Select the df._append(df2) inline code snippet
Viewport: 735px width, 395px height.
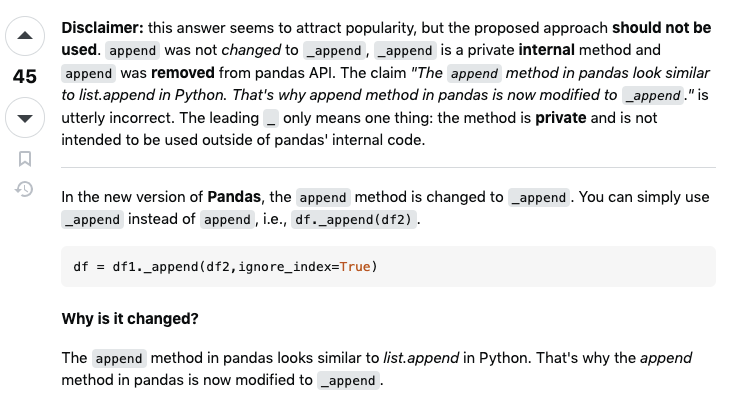click(353, 219)
